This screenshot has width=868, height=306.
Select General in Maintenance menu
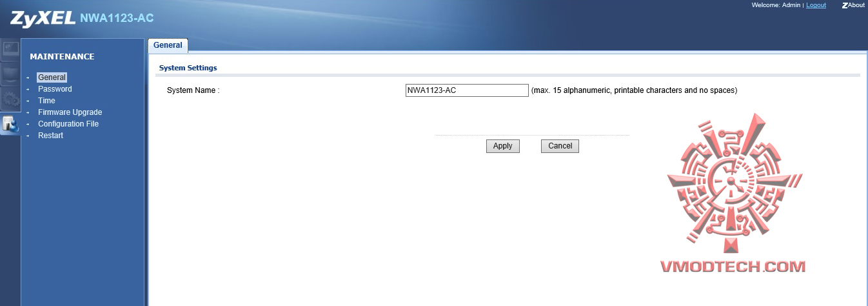52,77
